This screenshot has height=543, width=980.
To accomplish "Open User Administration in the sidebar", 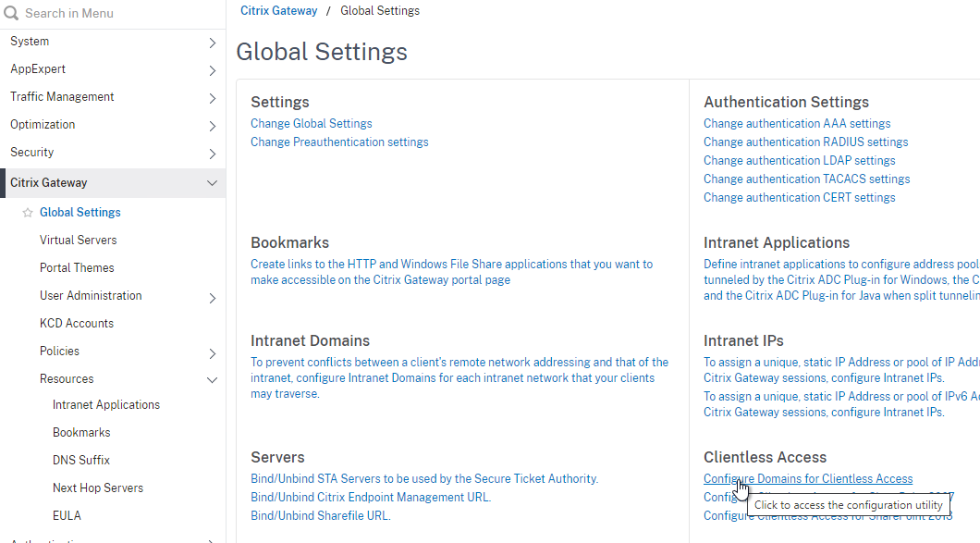I will (91, 295).
